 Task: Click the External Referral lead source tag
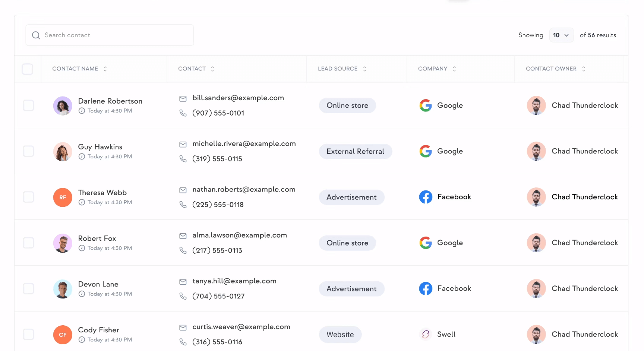point(355,152)
